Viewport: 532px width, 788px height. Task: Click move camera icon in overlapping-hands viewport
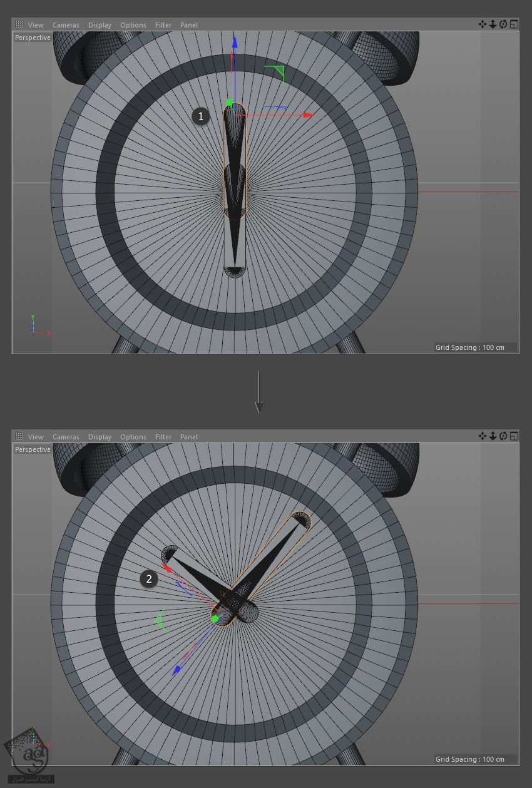483,24
